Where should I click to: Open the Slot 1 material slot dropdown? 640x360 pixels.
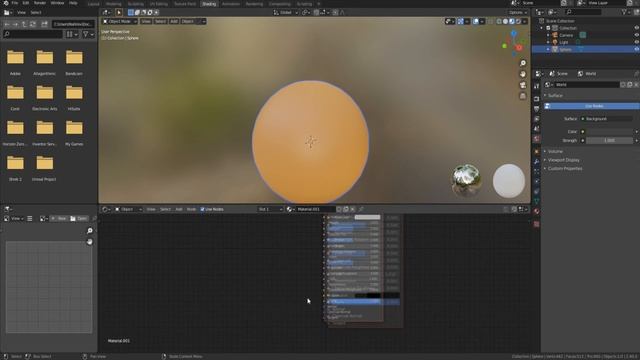pyautogui.click(x=270, y=209)
